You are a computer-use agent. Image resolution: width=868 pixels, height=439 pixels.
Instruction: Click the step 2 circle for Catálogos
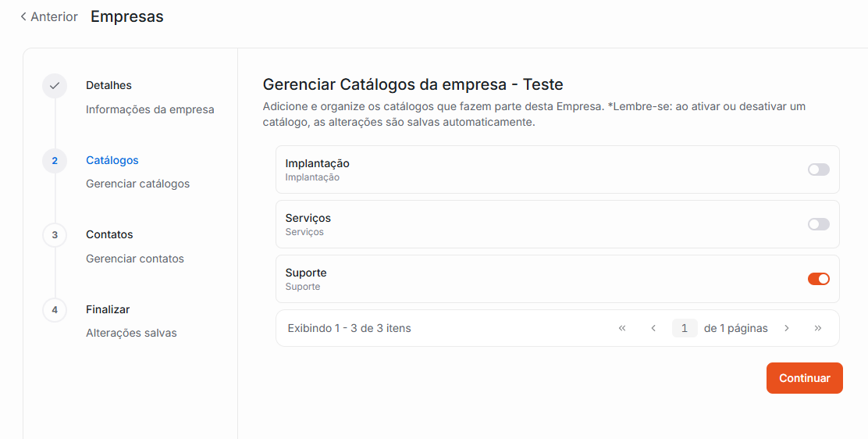pos(55,161)
